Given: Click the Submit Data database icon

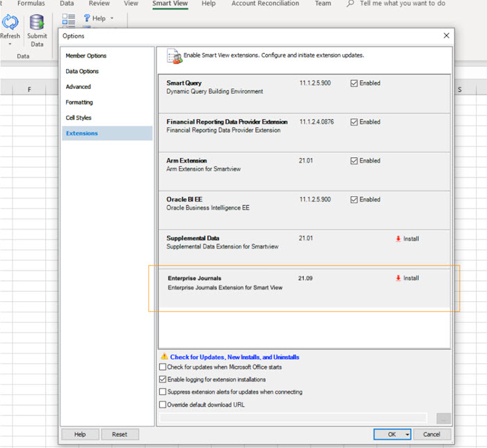Looking at the screenshot, I should coord(37,22).
